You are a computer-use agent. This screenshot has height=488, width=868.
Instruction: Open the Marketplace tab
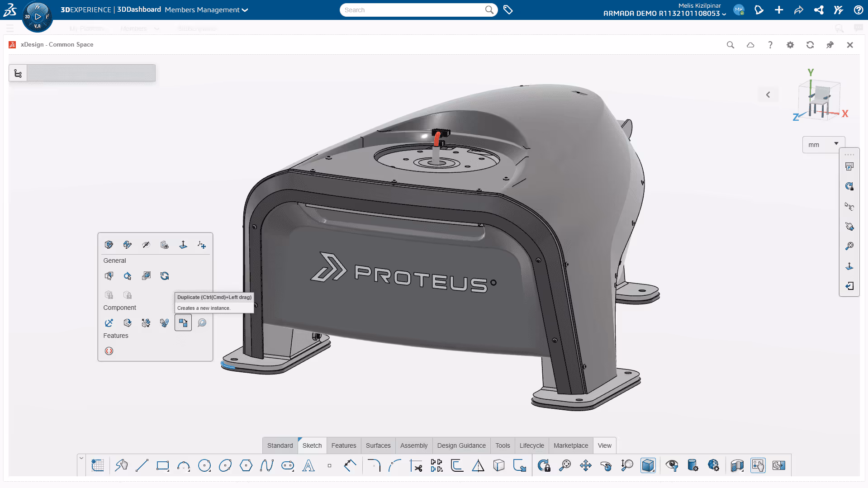[x=571, y=445]
